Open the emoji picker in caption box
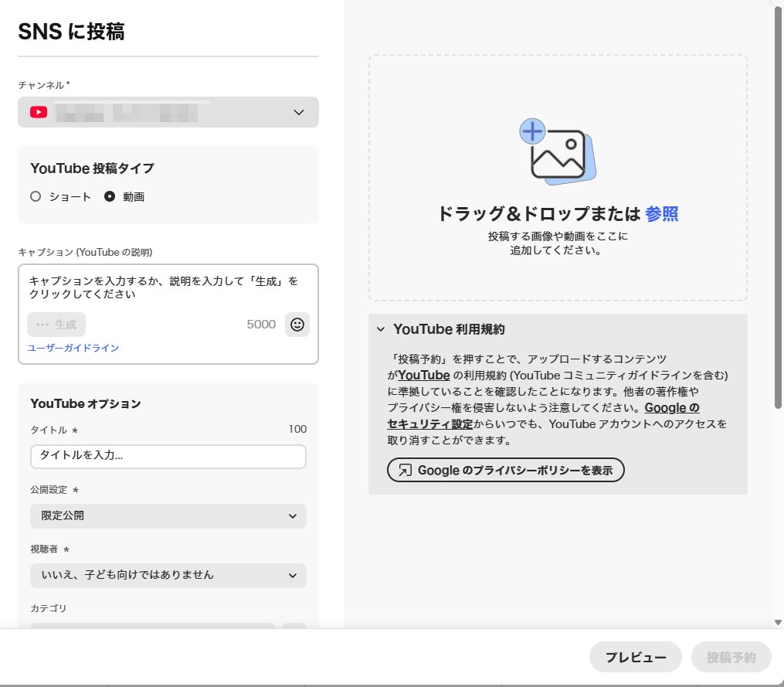The image size is (784, 687). click(297, 325)
